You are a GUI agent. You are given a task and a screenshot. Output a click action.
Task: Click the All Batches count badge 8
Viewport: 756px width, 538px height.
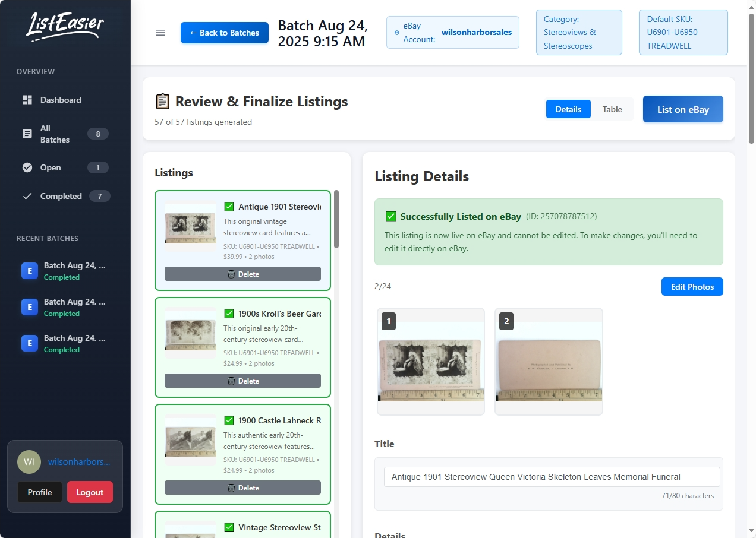(x=98, y=134)
